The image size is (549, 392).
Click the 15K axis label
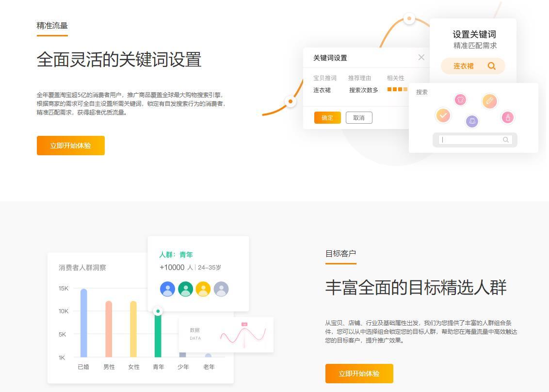[64, 288]
